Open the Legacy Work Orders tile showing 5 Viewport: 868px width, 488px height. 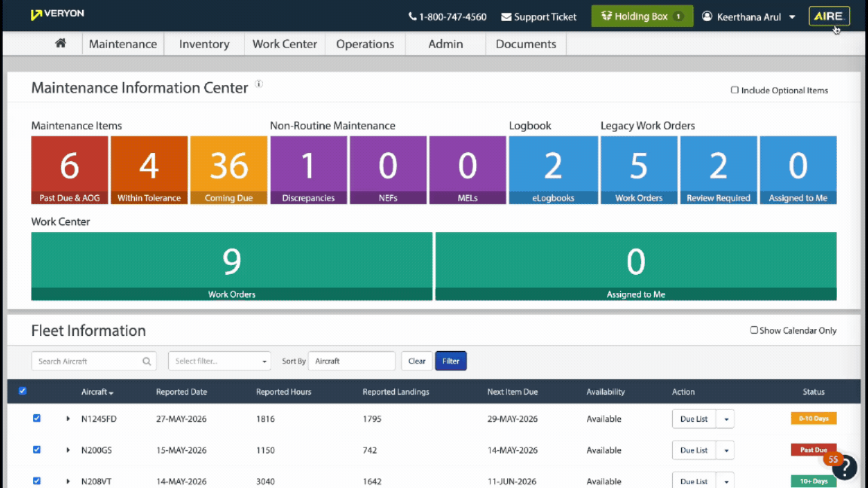click(x=639, y=170)
